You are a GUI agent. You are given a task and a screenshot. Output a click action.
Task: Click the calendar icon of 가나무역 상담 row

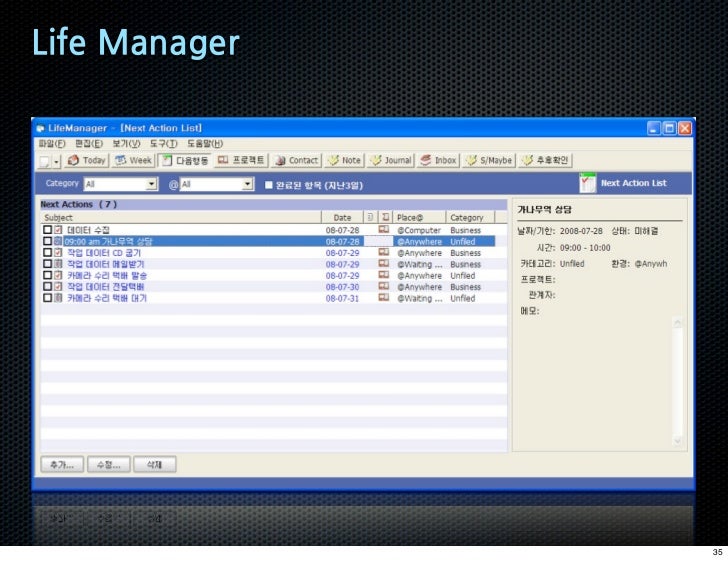coord(58,241)
